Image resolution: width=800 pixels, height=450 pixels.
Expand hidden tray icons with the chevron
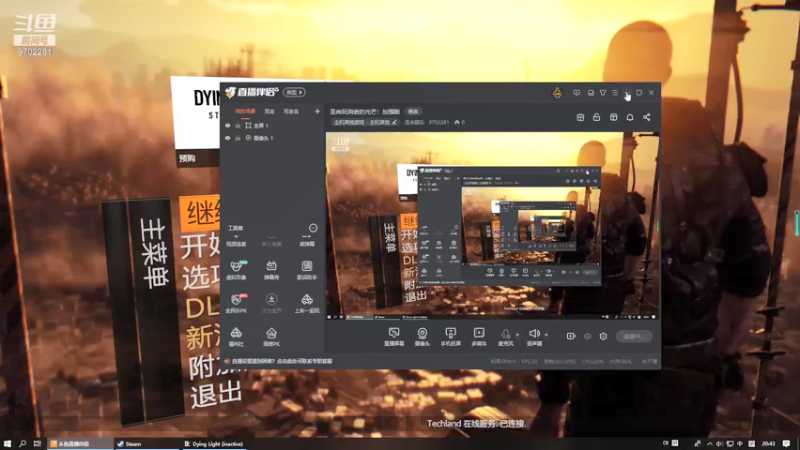[x=710, y=444]
